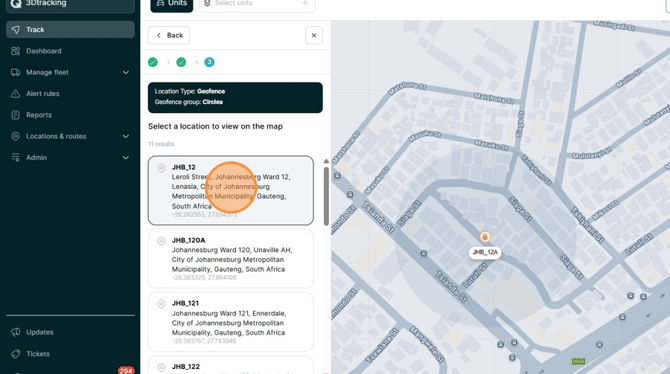
Task: Select the JHB_122 location card
Action: click(x=231, y=365)
